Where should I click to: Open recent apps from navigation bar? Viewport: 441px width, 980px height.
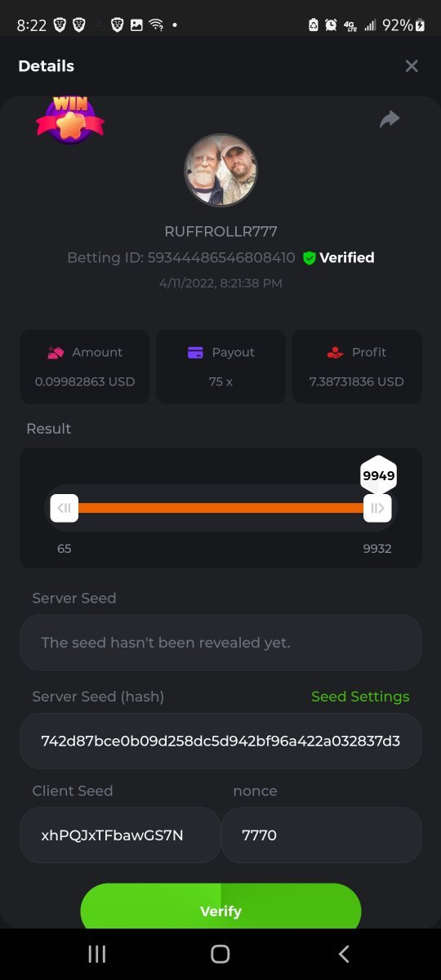pos(97,954)
